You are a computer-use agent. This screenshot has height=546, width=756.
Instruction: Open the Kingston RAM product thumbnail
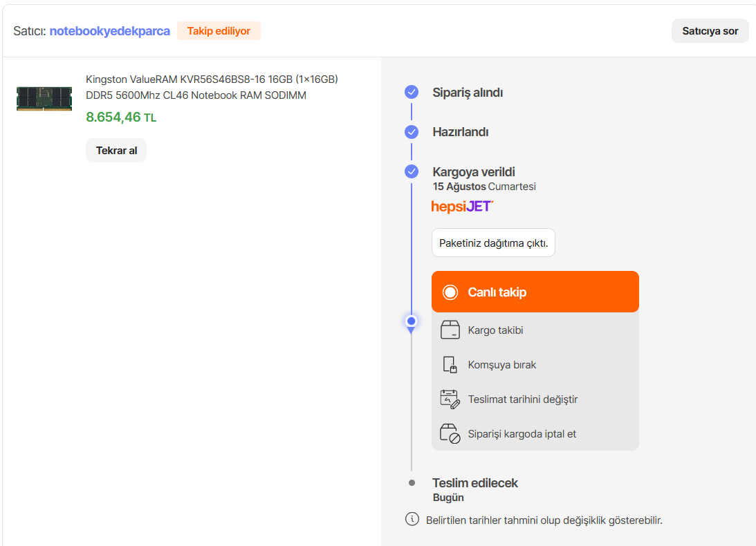click(x=44, y=98)
